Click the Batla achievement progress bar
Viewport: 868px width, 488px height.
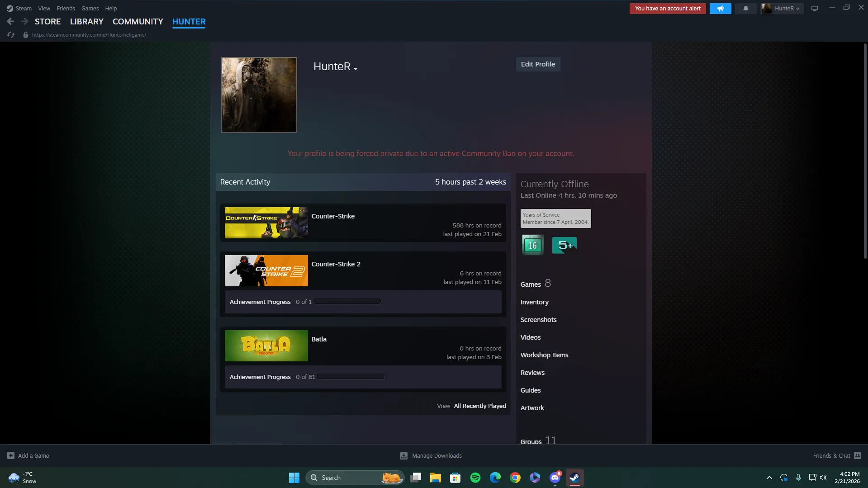pyautogui.click(x=351, y=377)
